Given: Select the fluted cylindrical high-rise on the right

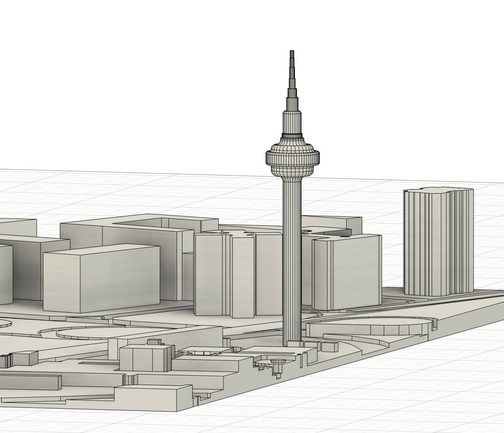Looking at the screenshot, I should pyautogui.click(x=438, y=242).
